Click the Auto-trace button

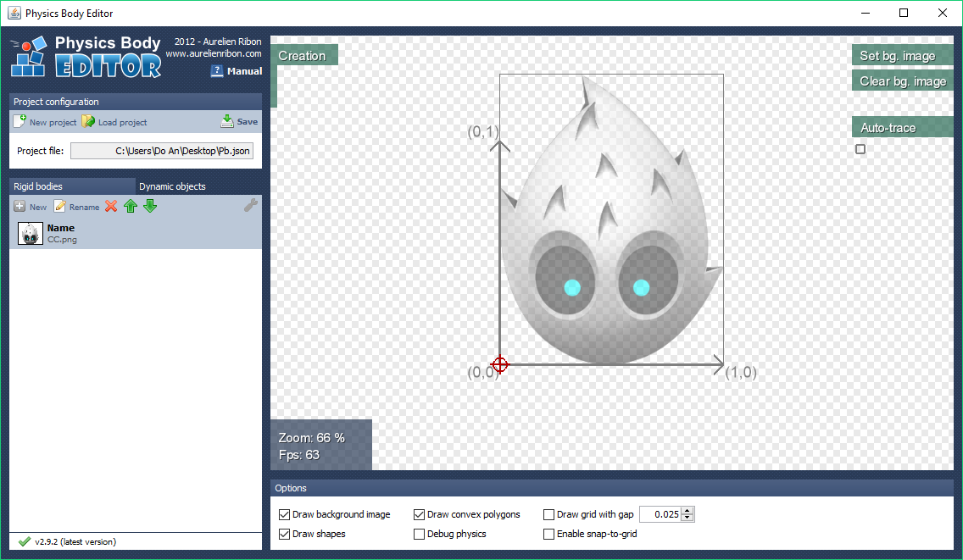click(902, 127)
